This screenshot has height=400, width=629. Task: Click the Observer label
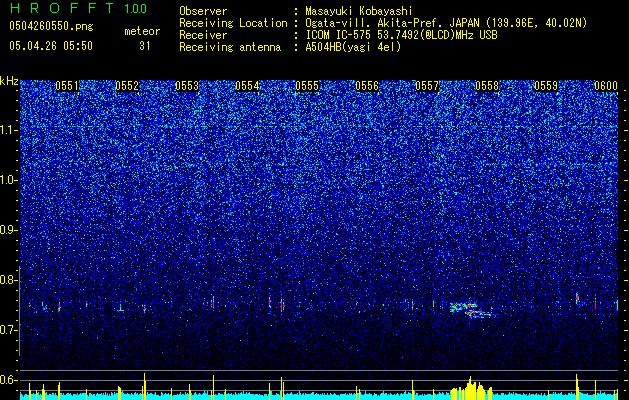[x=203, y=12]
